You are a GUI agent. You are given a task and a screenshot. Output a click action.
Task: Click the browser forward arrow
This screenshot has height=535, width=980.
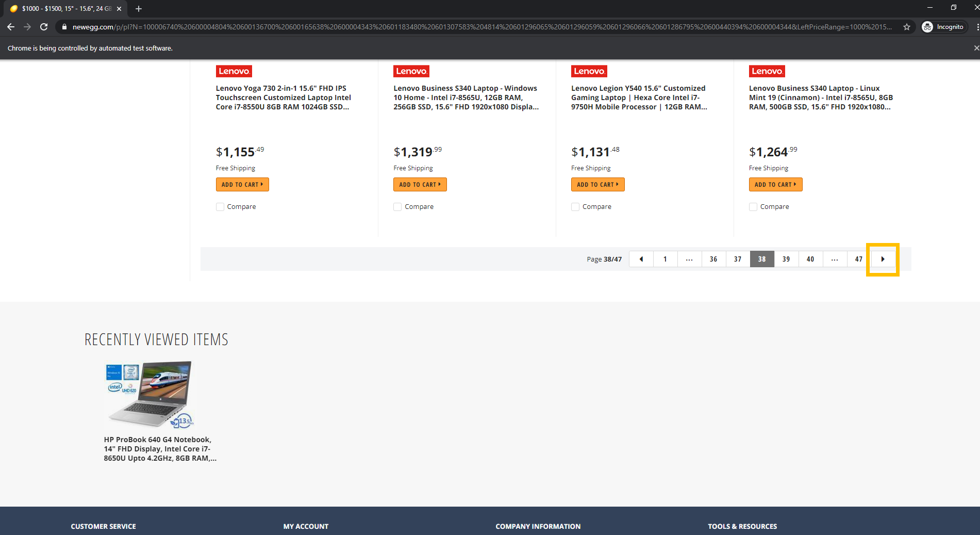coord(27,27)
